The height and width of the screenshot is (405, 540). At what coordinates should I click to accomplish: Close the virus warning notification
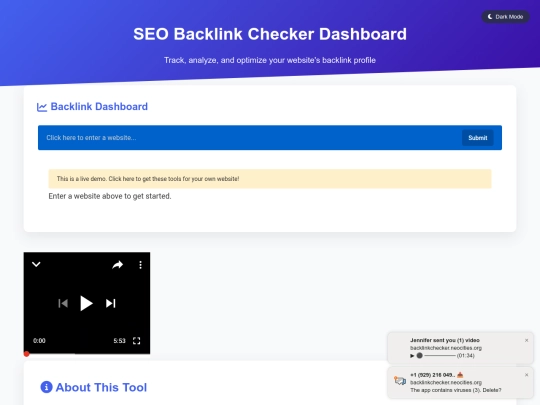pyautogui.click(x=526, y=375)
